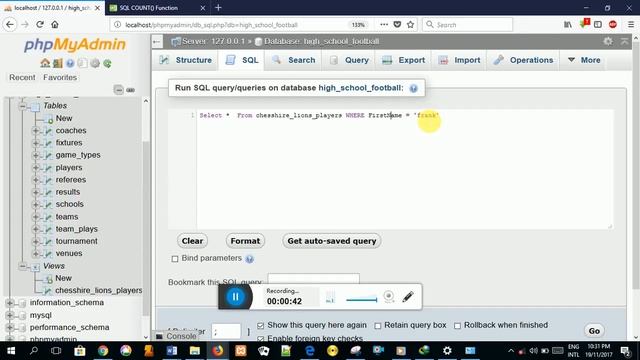Click the Go button
Viewport: 640px width, 360px height.
tap(594, 331)
